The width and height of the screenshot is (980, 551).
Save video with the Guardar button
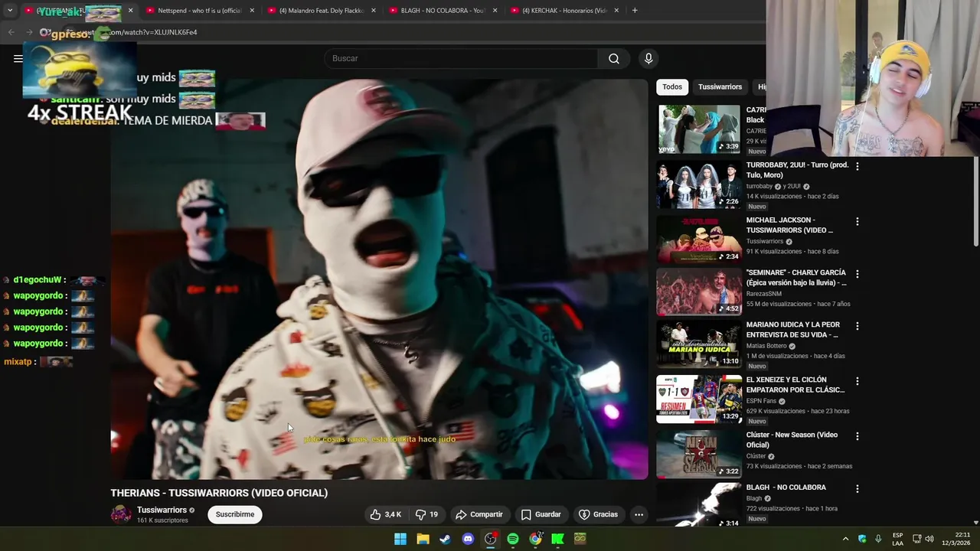click(541, 514)
